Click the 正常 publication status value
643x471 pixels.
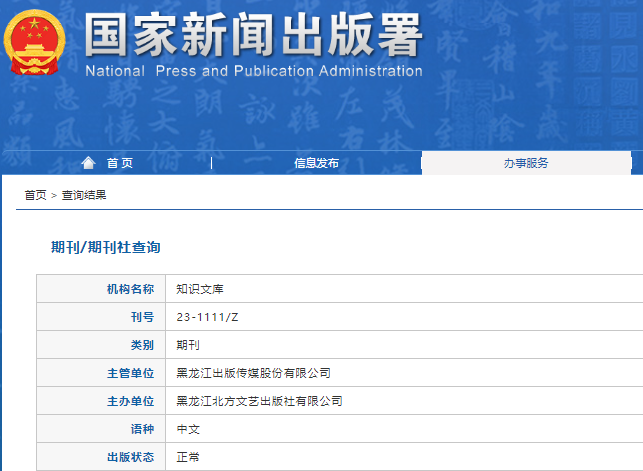188,457
